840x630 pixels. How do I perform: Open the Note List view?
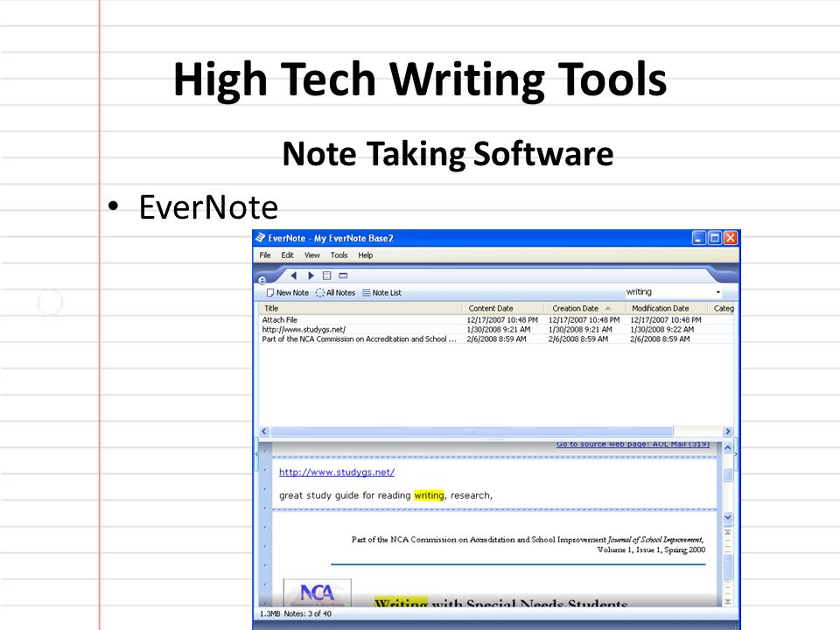(382, 292)
